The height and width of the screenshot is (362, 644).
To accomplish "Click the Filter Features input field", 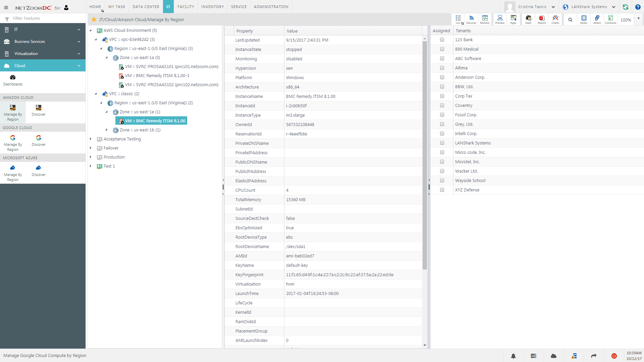I will [x=47, y=18].
